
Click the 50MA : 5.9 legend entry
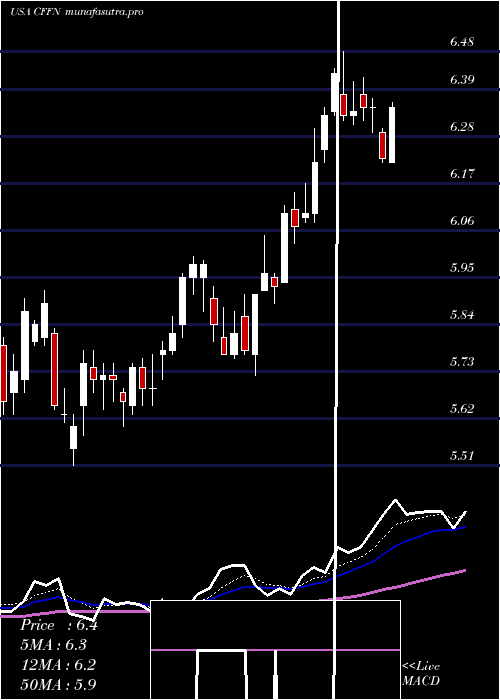click(58, 684)
